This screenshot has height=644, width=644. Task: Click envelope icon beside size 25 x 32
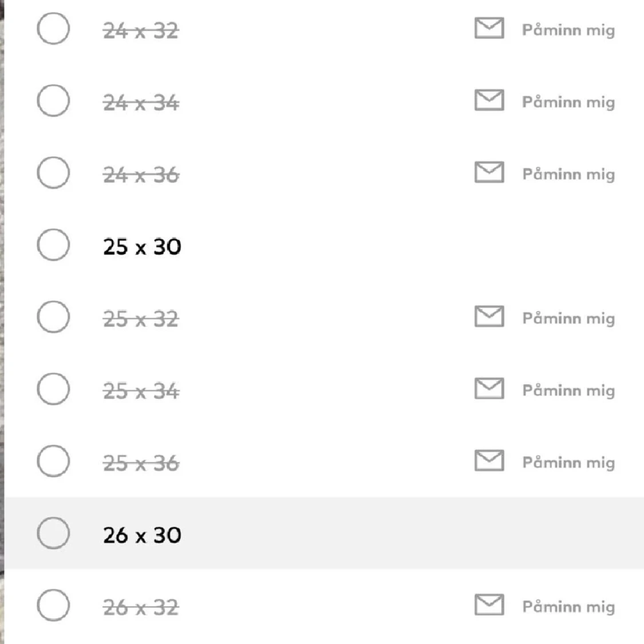489,317
